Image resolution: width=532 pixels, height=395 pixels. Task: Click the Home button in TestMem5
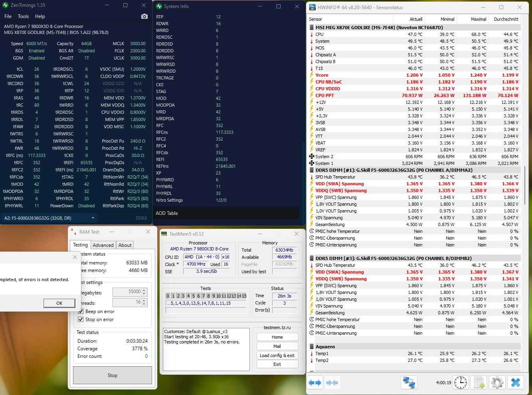tap(277, 337)
